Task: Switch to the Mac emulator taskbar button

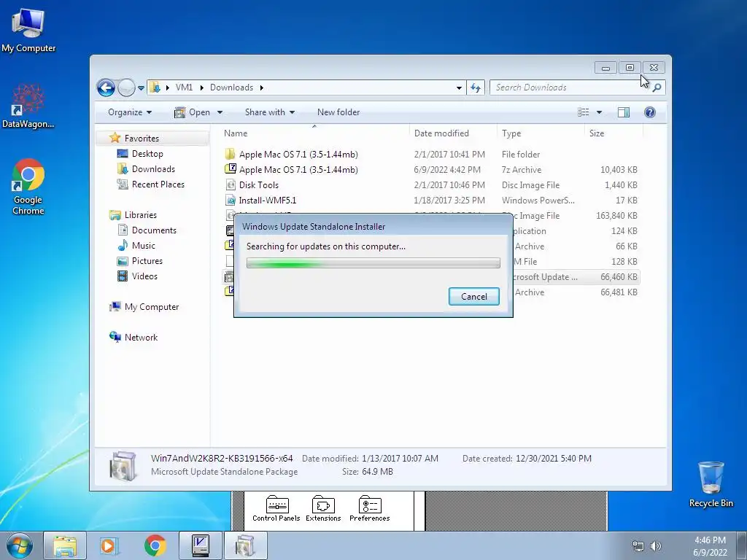Action: (x=201, y=545)
